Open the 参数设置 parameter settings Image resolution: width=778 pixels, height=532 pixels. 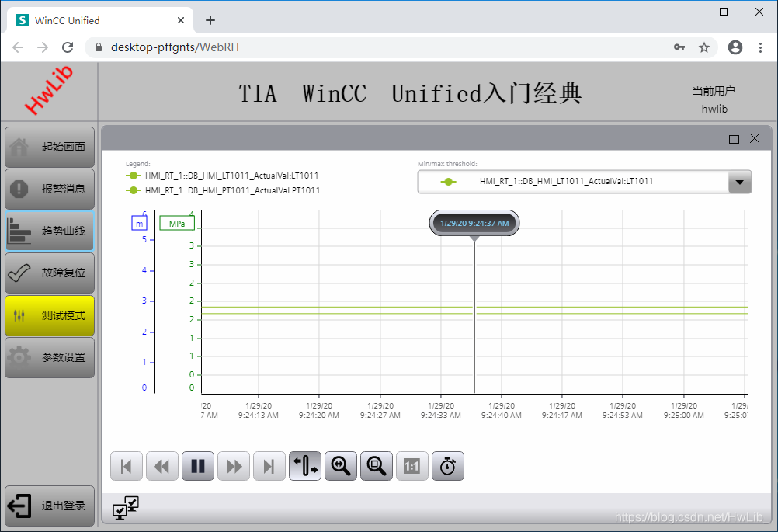point(50,357)
